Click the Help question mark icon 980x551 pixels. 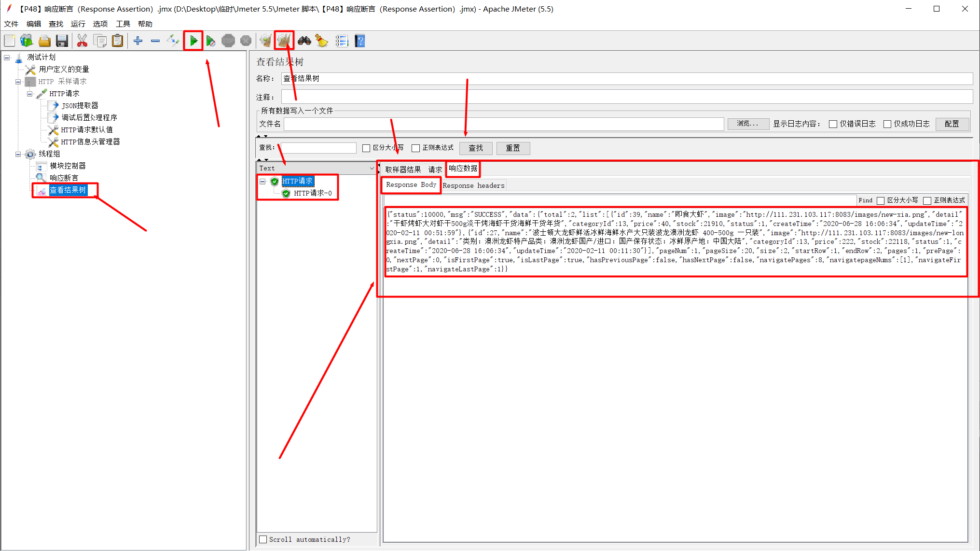359,41
